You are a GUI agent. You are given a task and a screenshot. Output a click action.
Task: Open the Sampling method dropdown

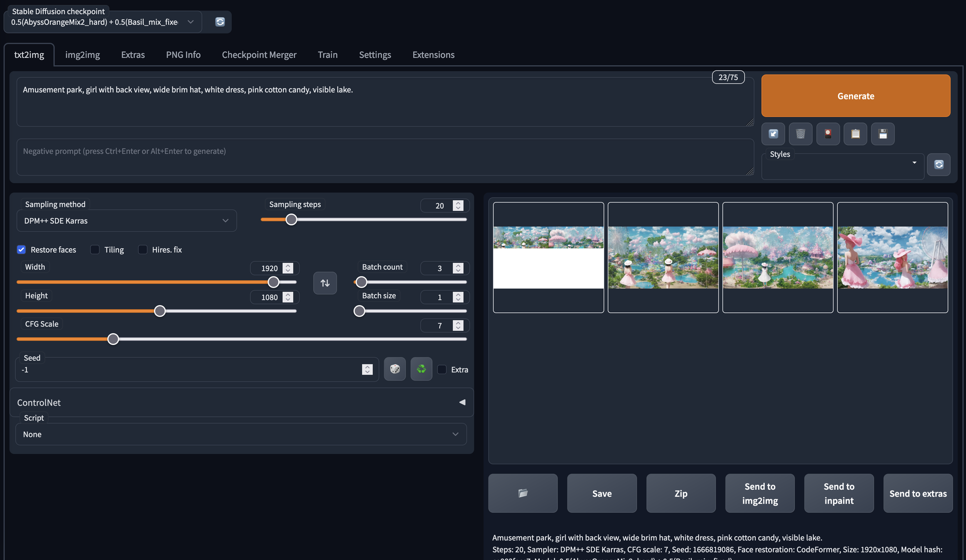click(126, 221)
